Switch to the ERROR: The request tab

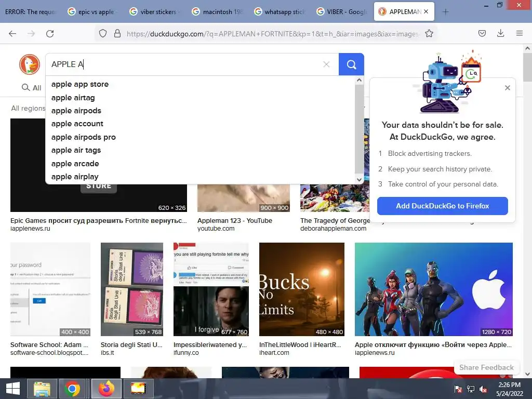[x=30, y=12]
